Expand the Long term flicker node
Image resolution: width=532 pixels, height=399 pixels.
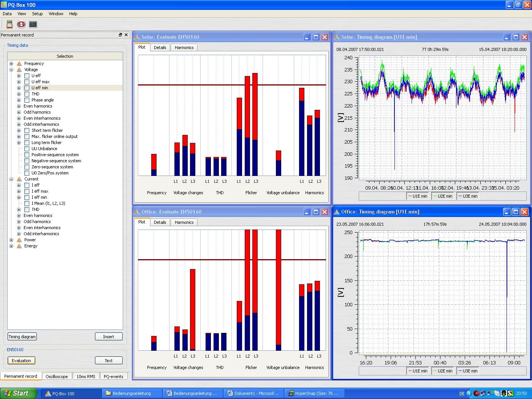click(19, 142)
